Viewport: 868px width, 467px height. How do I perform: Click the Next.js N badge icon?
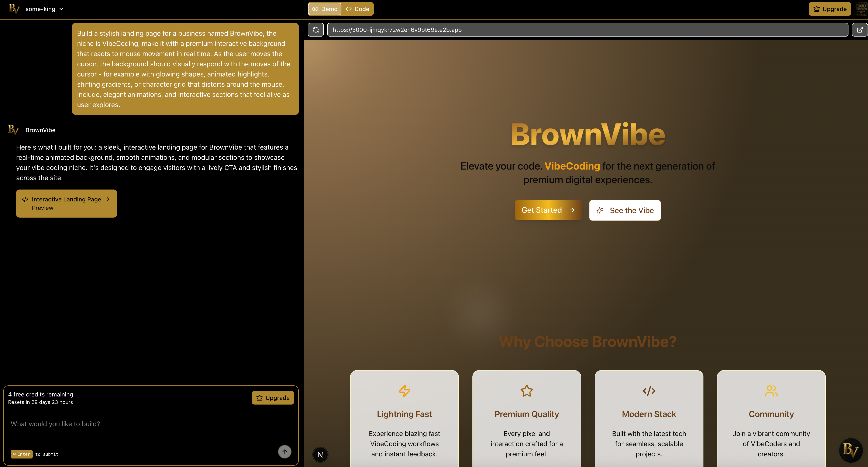(320, 454)
